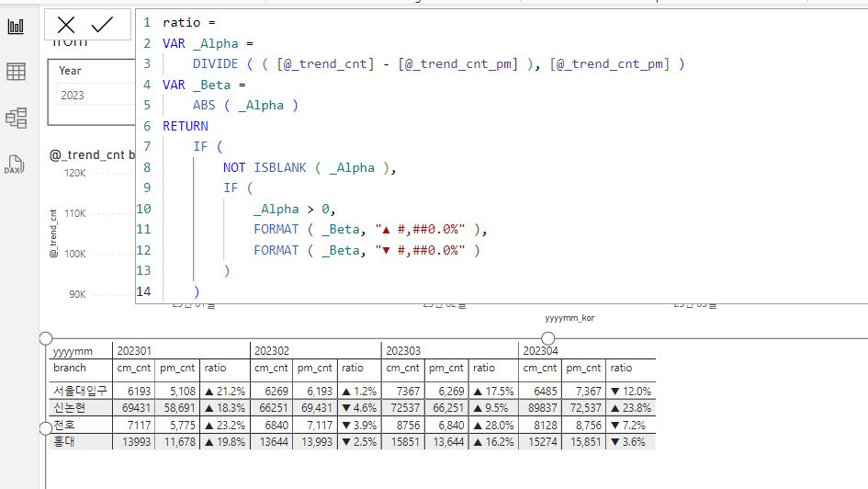This screenshot has width=868, height=489.
Task: Open the Model view icon
Action: coord(16,118)
